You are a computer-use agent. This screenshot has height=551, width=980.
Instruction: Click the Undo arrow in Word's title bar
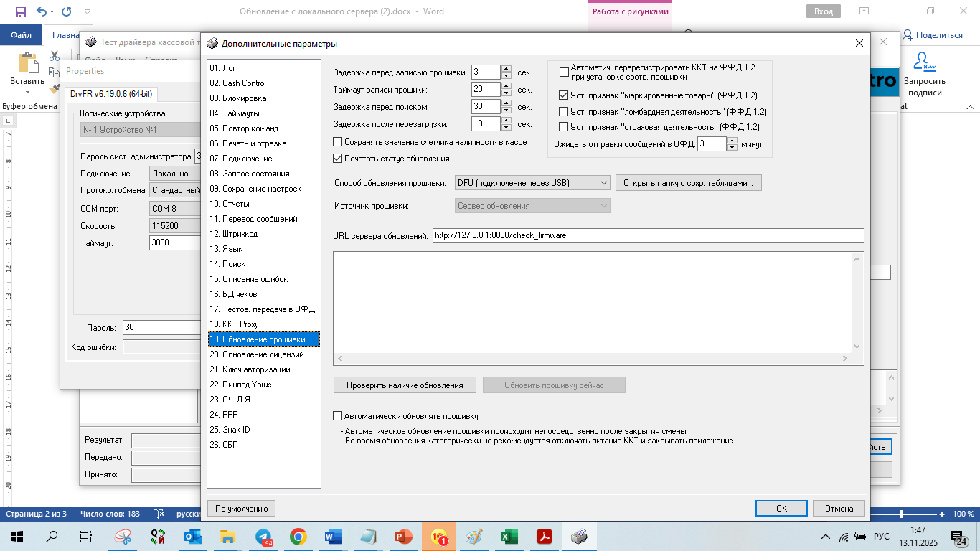[41, 11]
